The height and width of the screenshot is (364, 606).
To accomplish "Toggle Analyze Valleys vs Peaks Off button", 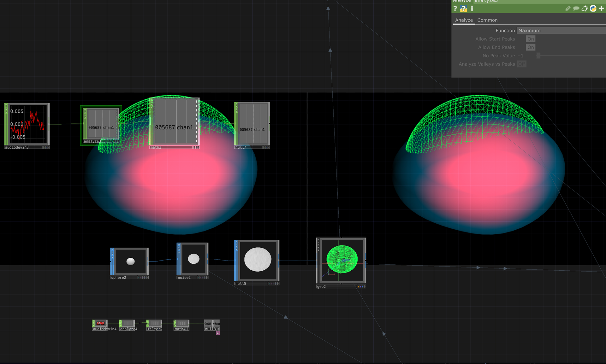I will pyautogui.click(x=522, y=64).
